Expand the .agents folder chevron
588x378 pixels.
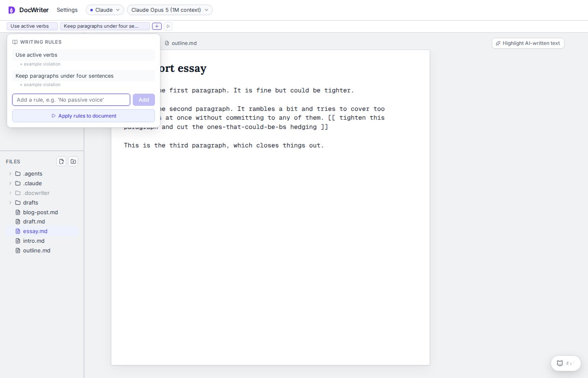pyautogui.click(x=10, y=174)
